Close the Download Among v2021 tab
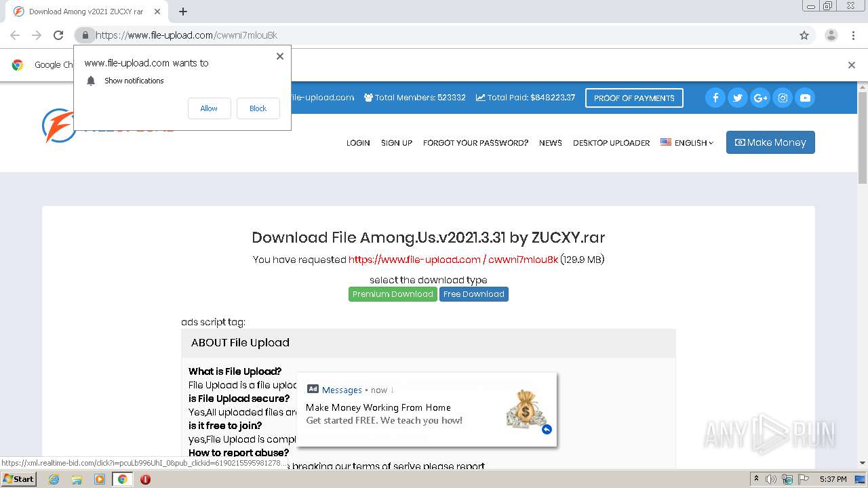This screenshot has height=488, width=868. coord(157,12)
